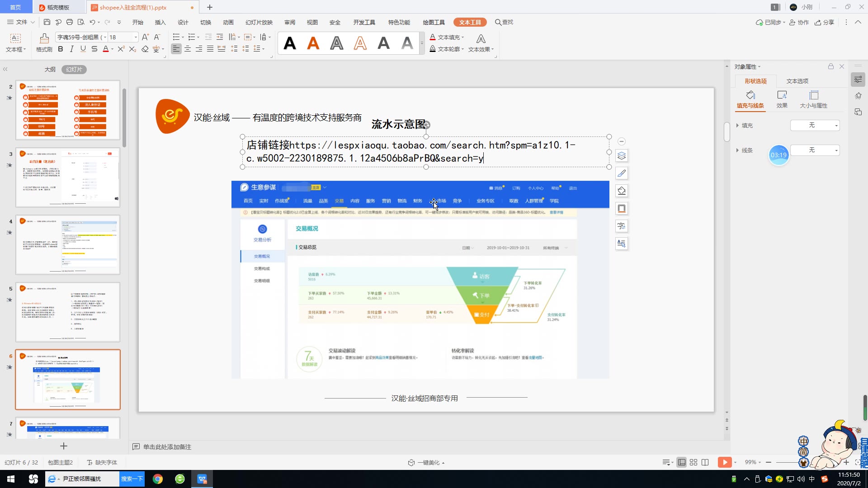Apply subscript formatting
The width and height of the screenshot is (868, 488).
[x=132, y=49]
